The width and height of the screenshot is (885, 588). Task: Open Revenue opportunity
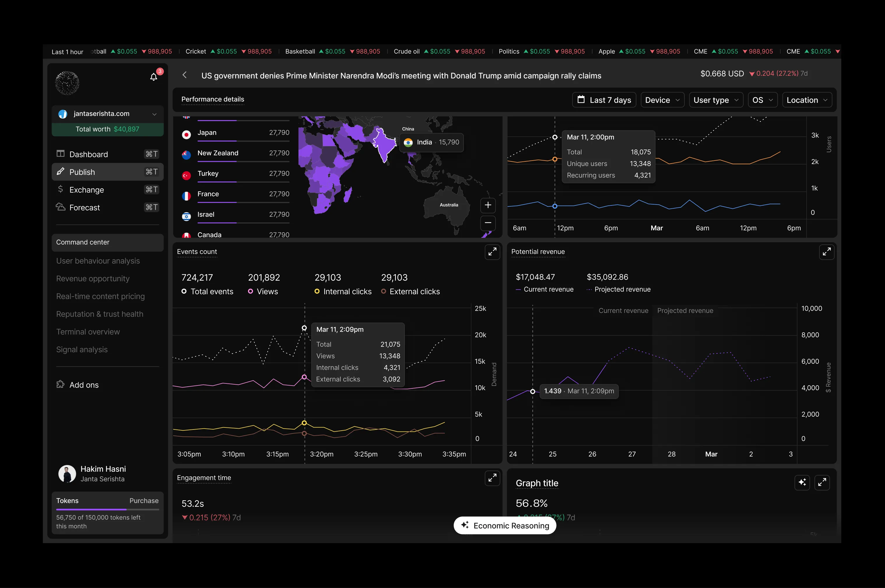[x=93, y=279]
